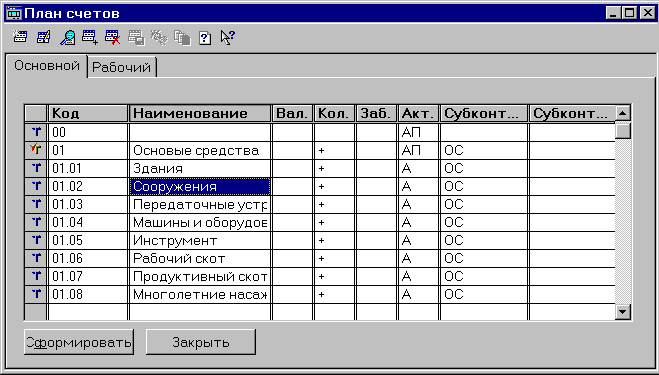The height and width of the screenshot is (375, 659).
Task: Click the vertical scrollbar thumb
Action: point(623,130)
